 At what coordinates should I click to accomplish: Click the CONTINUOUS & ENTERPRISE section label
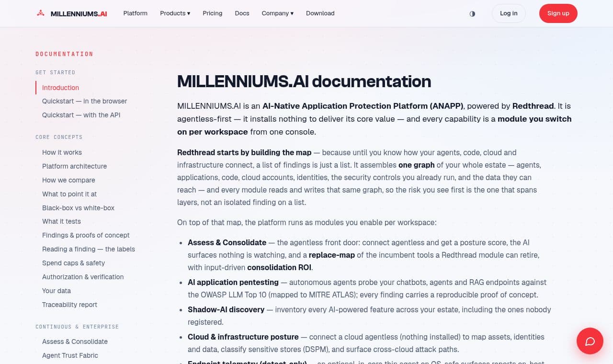point(77,327)
